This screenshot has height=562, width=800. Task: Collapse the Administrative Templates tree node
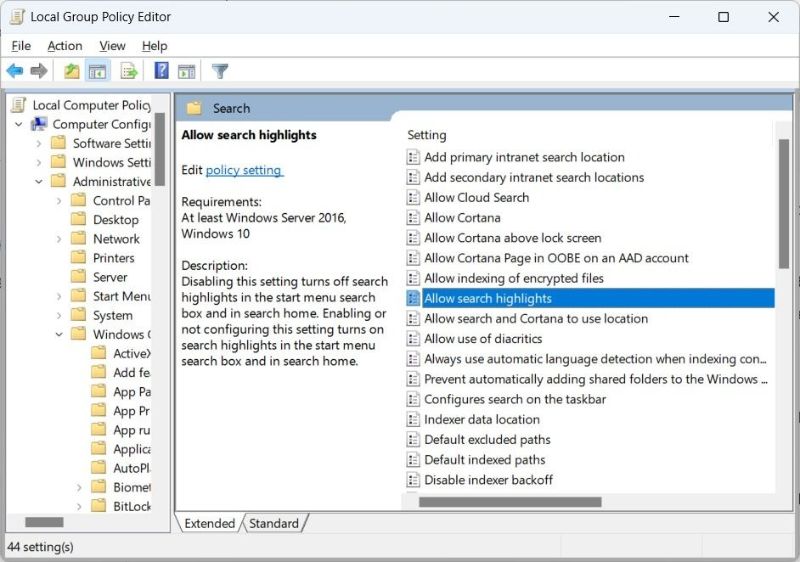click(39, 182)
